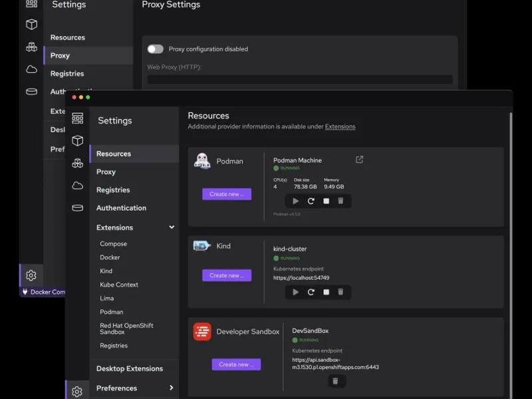Open Registries under Extensions

click(114, 345)
